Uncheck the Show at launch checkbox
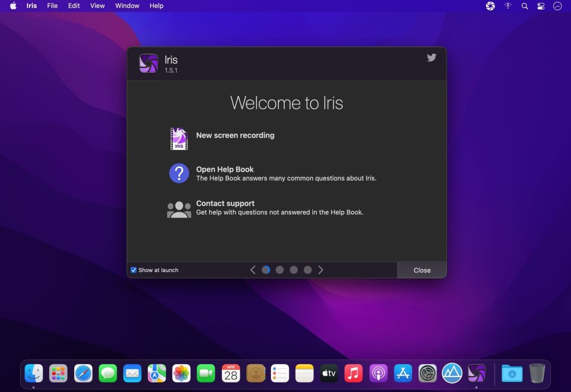The image size is (571, 392). [x=134, y=270]
